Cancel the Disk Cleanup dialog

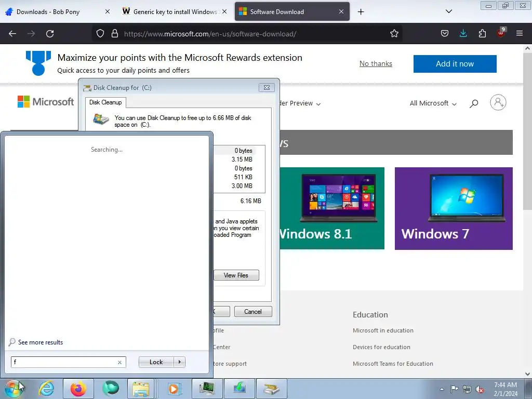pos(253,312)
